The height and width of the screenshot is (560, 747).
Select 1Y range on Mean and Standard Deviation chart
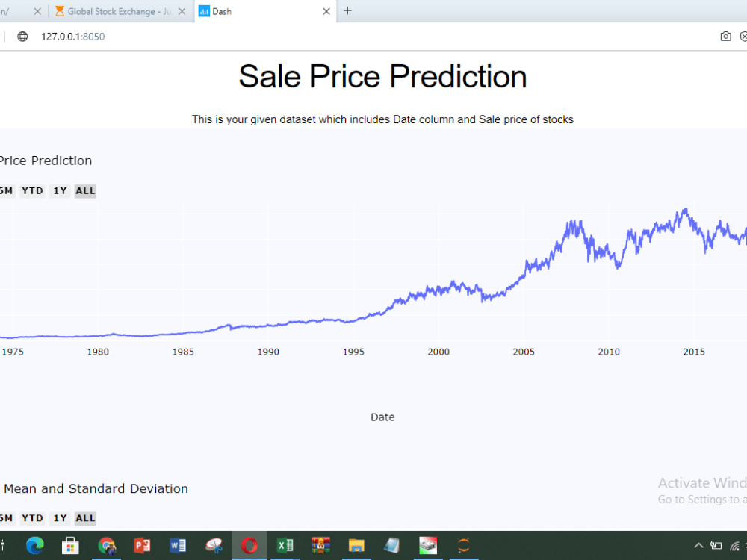click(x=60, y=518)
